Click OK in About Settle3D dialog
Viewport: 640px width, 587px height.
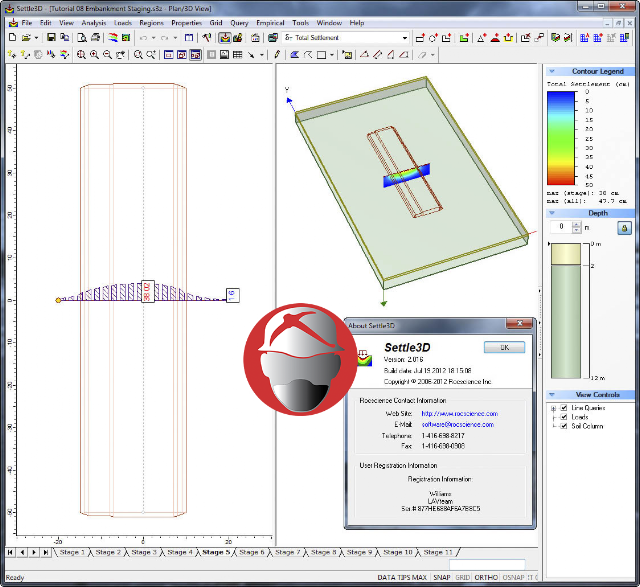click(504, 347)
